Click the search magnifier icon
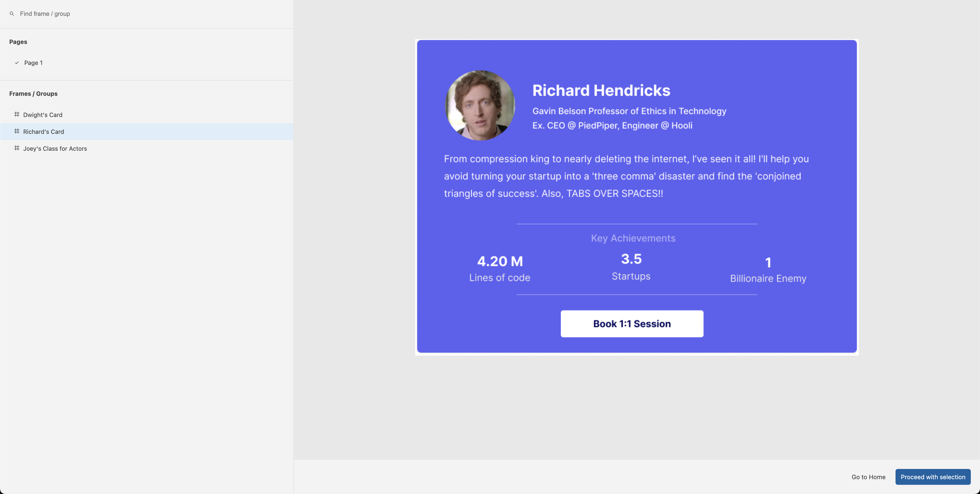980x494 pixels. point(12,14)
